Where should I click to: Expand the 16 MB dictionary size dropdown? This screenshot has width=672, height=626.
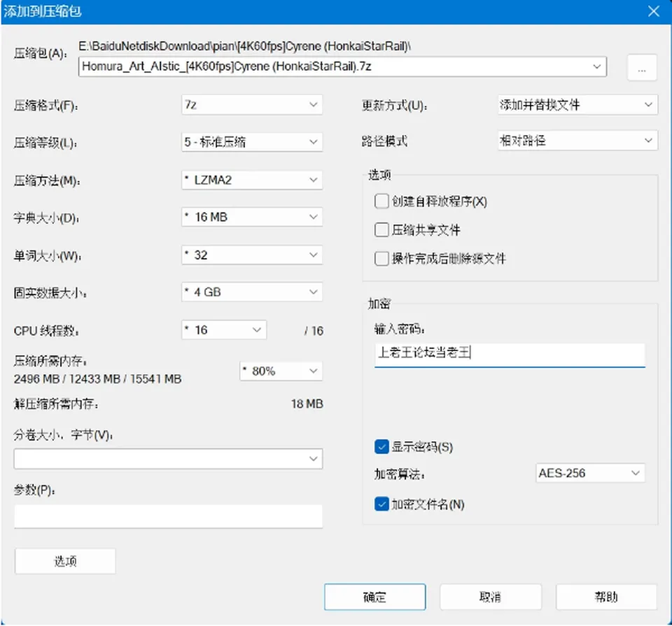coord(252,217)
